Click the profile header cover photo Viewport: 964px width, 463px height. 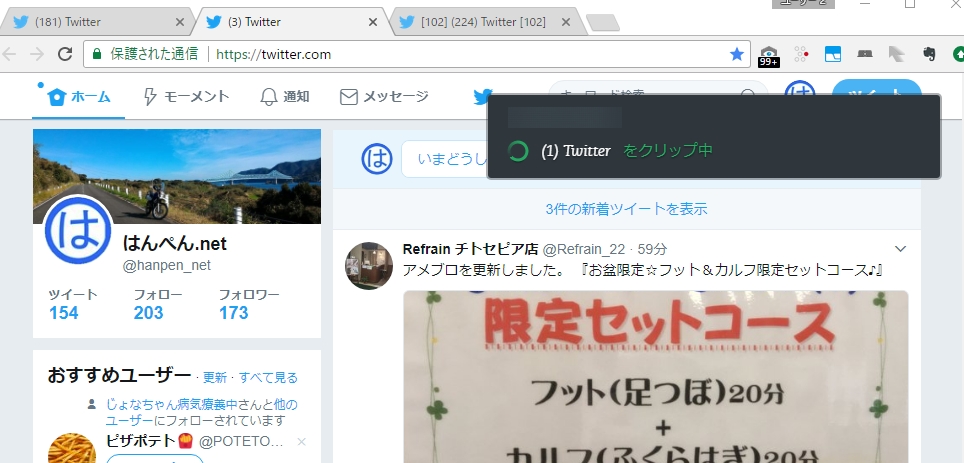[x=177, y=176]
